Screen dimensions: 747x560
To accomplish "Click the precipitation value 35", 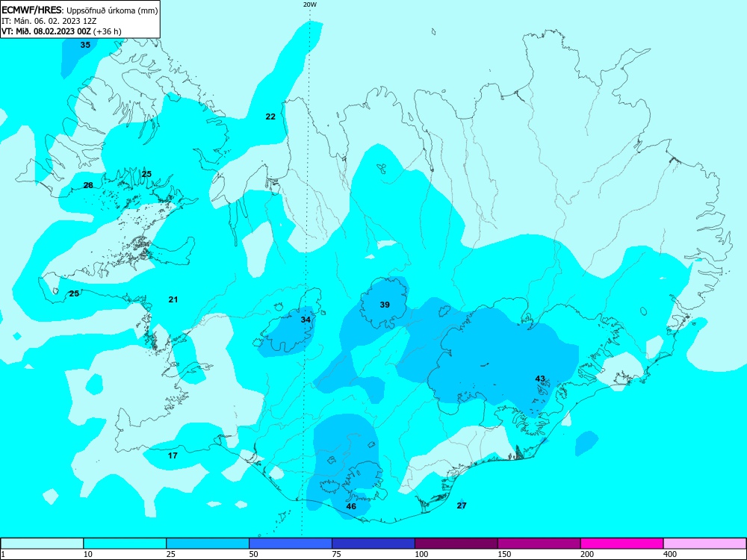I will (85, 45).
